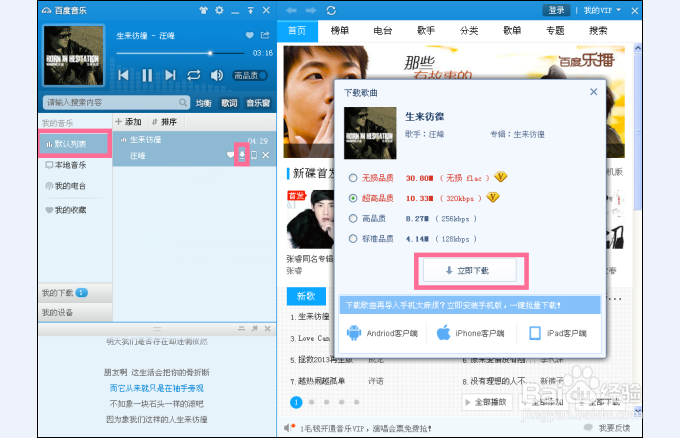Open the 均衡 equalizer
This screenshot has width=680, height=438.
pos(203,103)
